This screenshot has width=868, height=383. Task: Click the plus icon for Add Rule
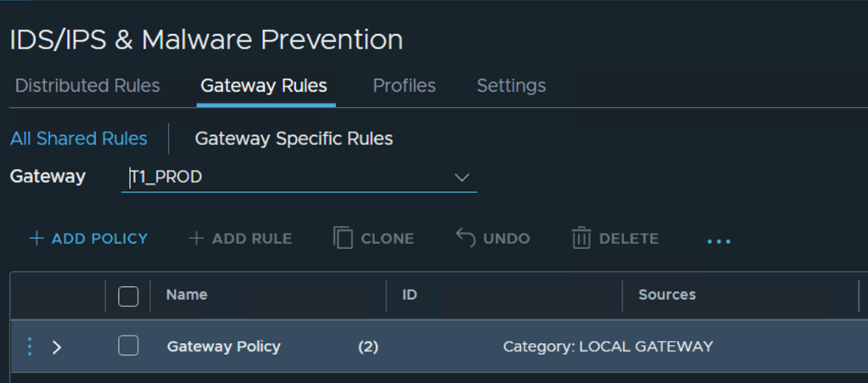click(196, 239)
